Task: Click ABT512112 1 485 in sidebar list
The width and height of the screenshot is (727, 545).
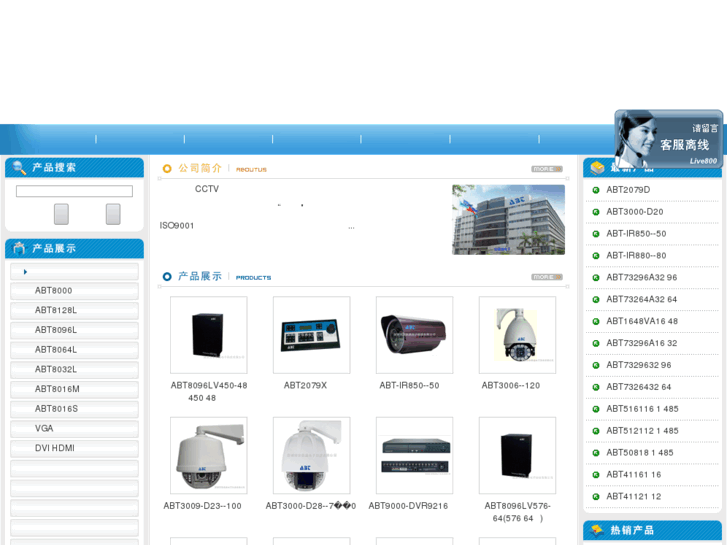Action: tap(643, 431)
